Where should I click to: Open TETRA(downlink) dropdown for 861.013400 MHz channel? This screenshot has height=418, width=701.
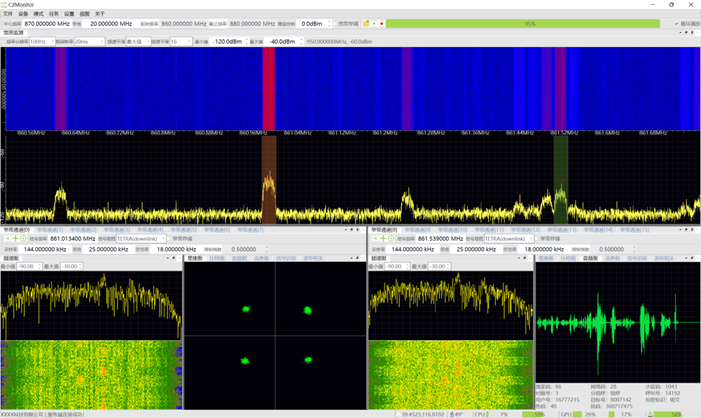(141, 239)
